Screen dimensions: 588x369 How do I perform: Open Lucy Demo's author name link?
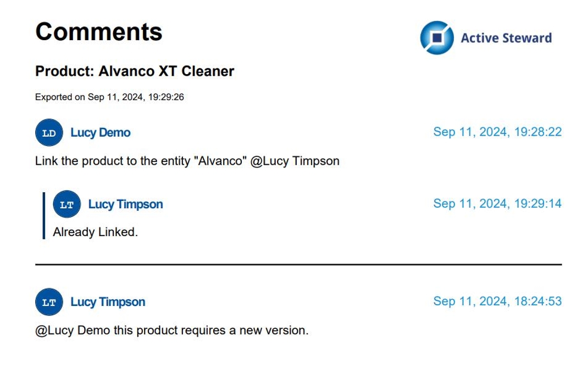101,133
